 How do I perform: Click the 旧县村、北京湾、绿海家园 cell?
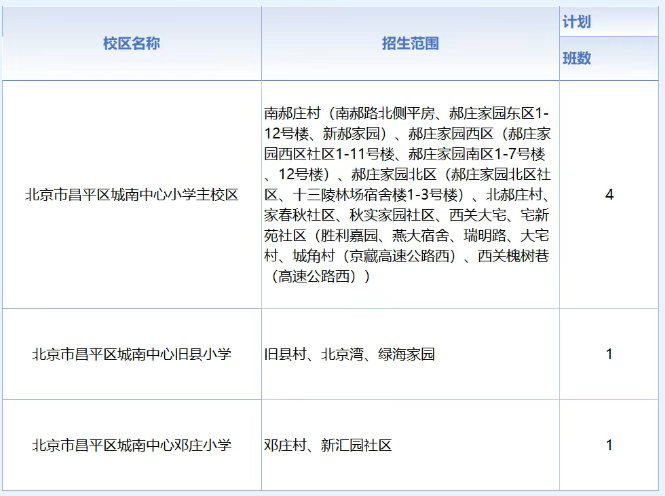[410, 354]
